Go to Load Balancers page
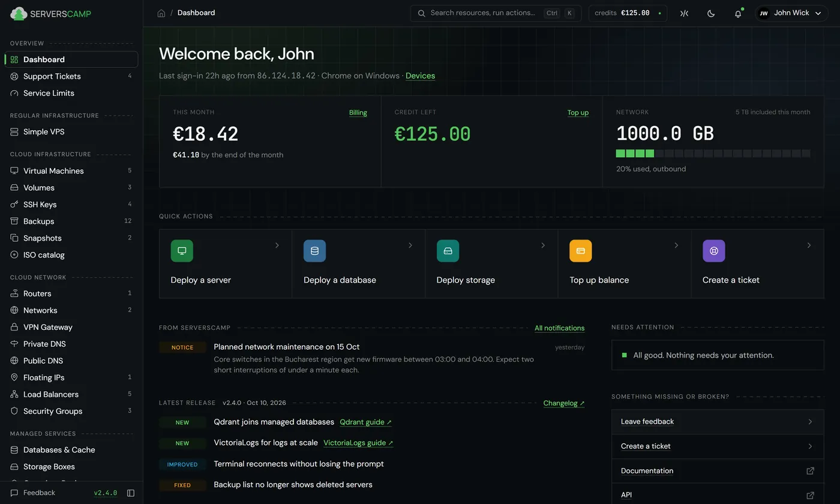Screen dimensions: 840x504 pyautogui.click(x=71, y=394)
